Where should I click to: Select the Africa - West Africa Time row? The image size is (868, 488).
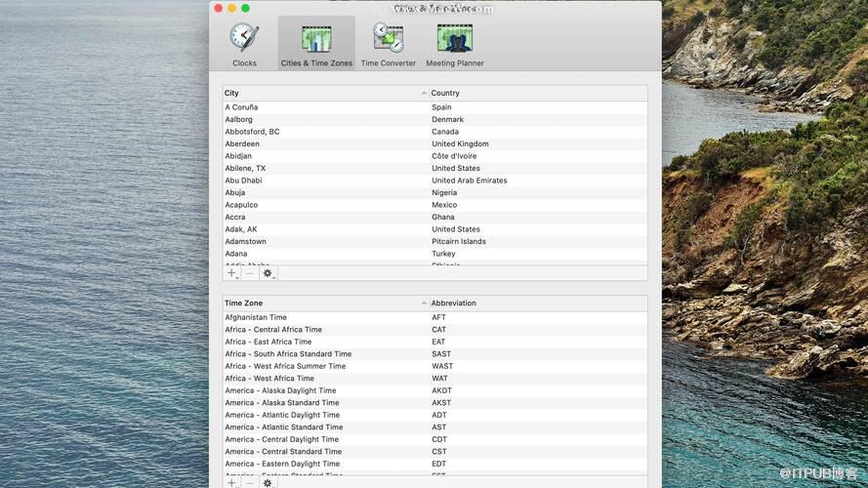435,379
